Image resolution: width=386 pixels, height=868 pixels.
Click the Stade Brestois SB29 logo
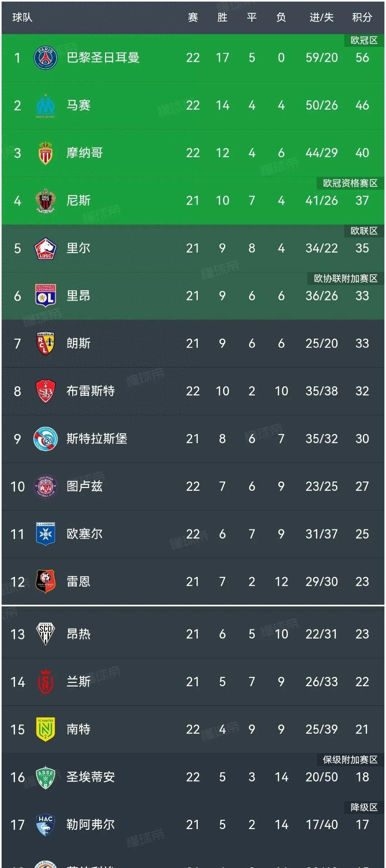[45, 391]
